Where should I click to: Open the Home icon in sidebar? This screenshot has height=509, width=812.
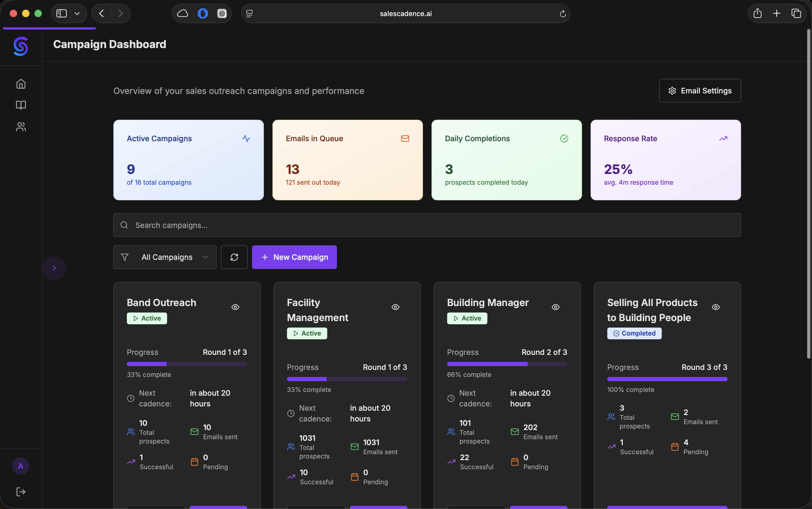coord(21,84)
